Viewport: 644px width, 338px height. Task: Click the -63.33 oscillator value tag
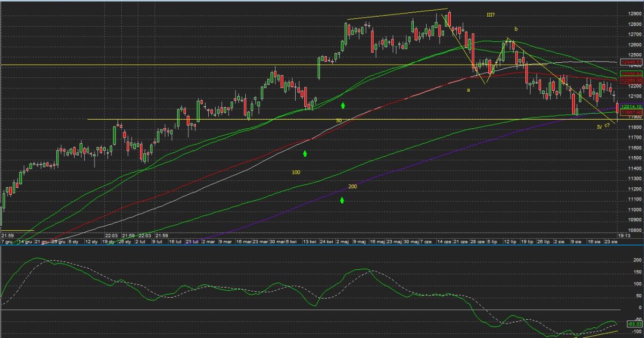tap(634, 324)
